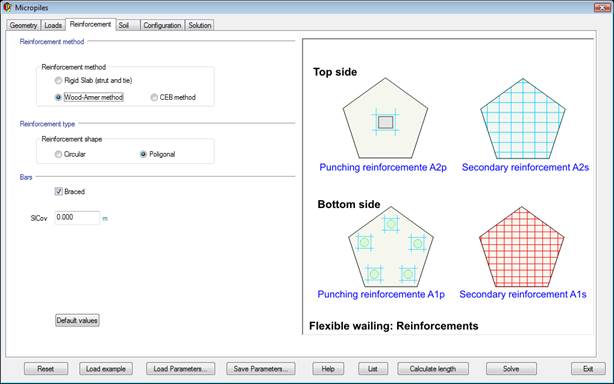
Task: Click 'Flexible wailing: Reinforcements' caption
Action: 394,326
